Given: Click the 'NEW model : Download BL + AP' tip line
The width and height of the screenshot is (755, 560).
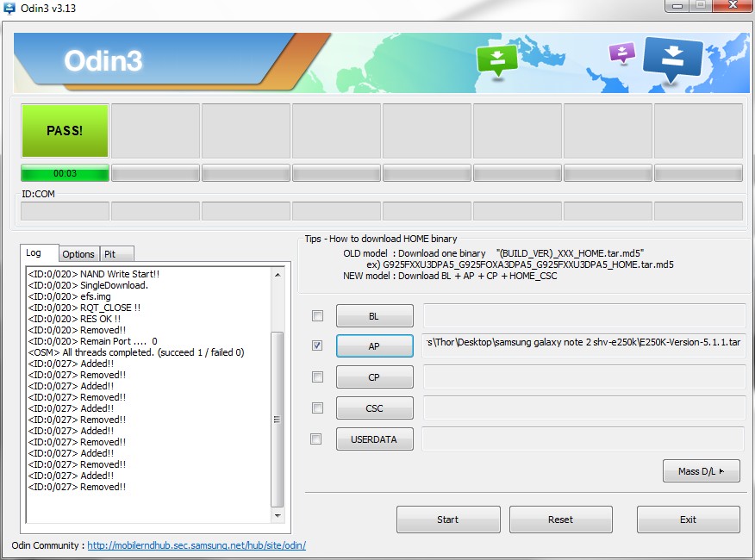Looking at the screenshot, I should (450, 276).
